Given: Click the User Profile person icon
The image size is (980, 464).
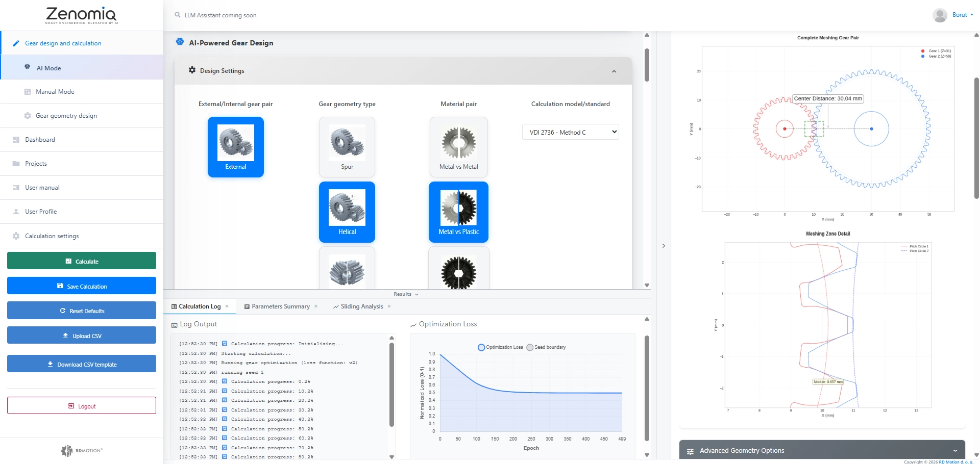Looking at the screenshot, I should coord(16,212).
